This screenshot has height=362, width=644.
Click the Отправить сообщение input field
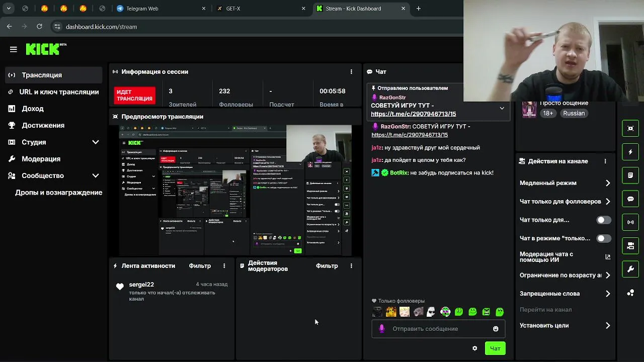pos(438,329)
